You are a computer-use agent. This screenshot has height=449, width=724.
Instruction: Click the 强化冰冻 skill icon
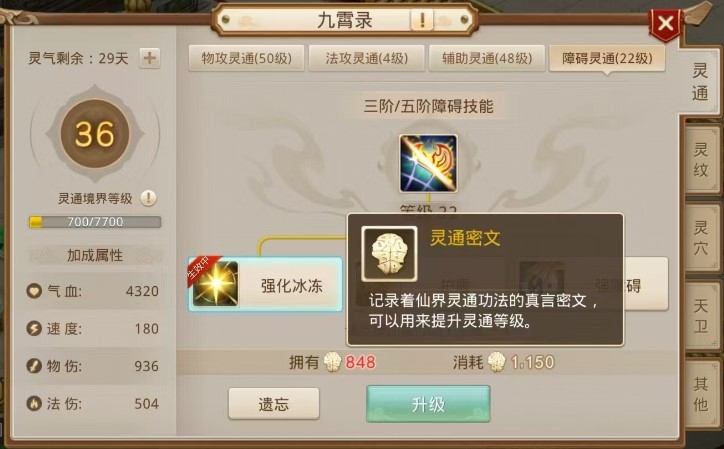pos(215,284)
